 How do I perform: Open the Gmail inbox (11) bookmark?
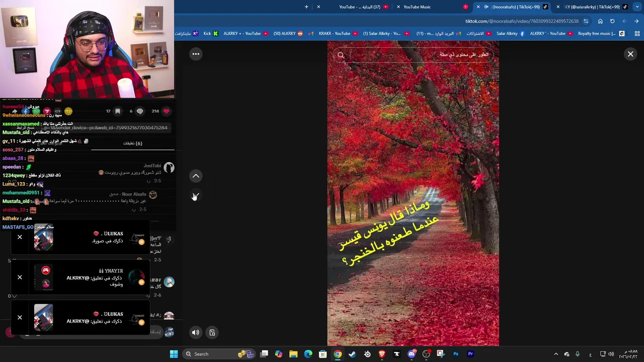pos(439,34)
